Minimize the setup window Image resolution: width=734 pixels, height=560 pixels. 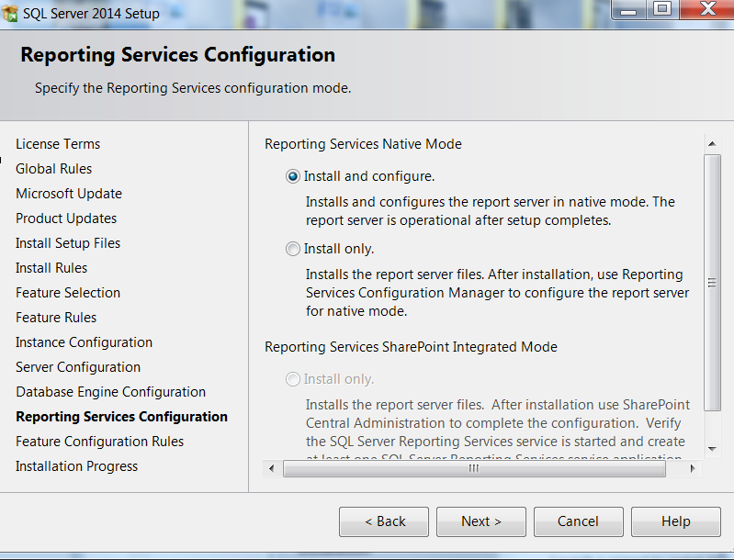(627, 10)
